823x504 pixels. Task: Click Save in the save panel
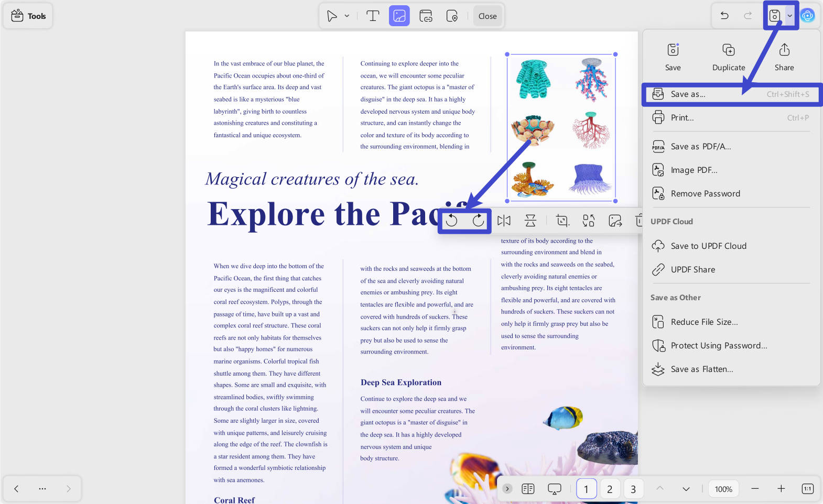(x=673, y=57)
